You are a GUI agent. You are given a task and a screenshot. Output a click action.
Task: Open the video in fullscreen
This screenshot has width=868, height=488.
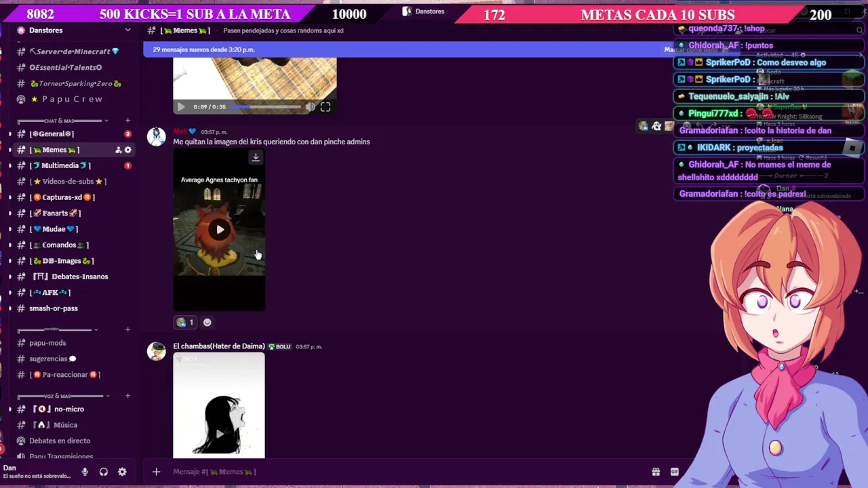coord(325,107)
